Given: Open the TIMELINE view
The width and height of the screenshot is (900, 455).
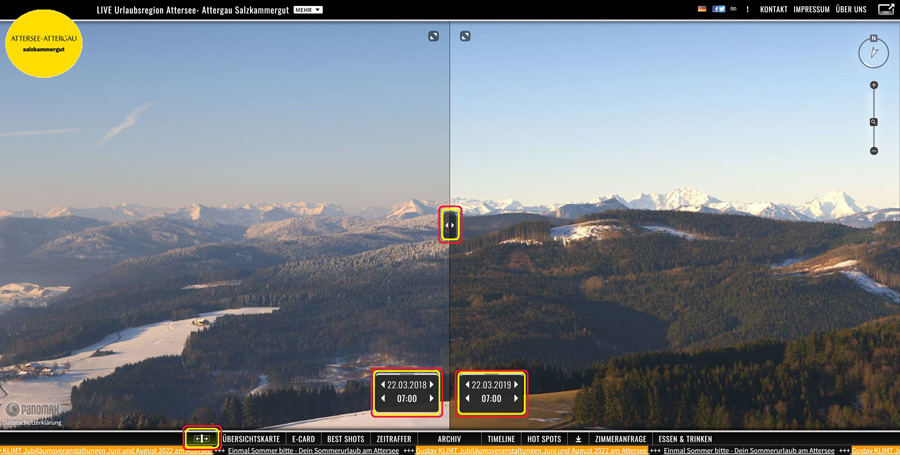Looking at the screenshot, I should click(x=501, y=439).
